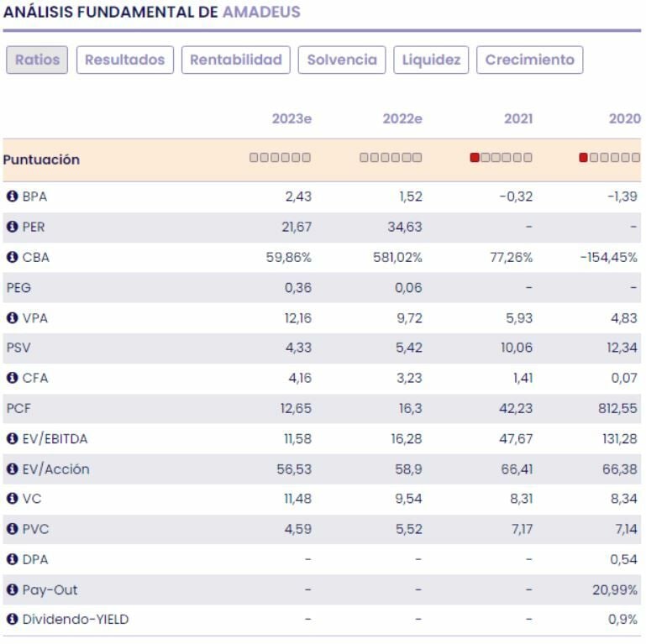Click the 2021 Puntuación score indicator

click(501, 158)
